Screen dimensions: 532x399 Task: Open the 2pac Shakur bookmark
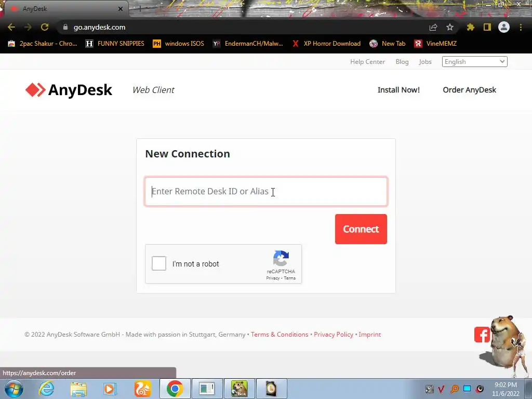pyautogui.click(x=43, y=44)
